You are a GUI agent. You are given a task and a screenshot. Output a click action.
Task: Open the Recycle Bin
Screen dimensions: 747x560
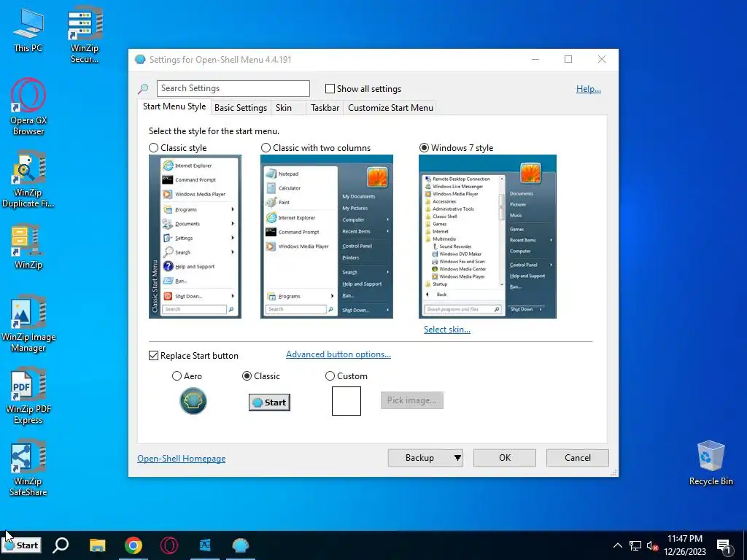(711, 463)
